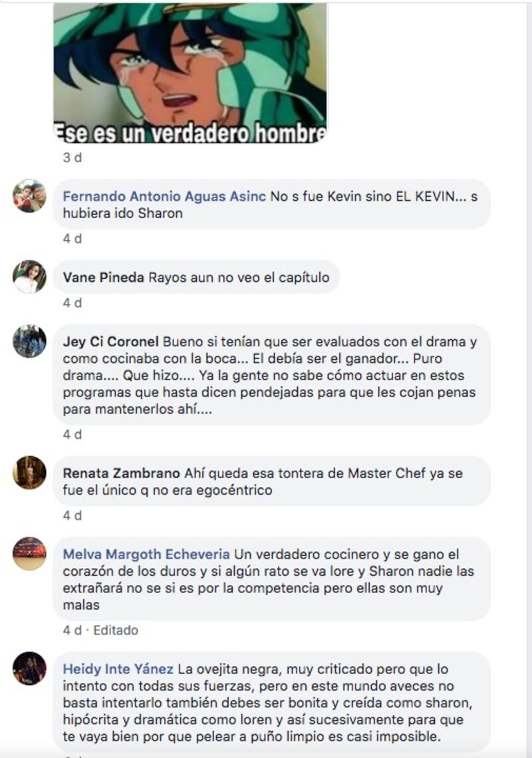Click the '4 d' timestamp under Renata's comment
This screenshot has width=532, height=758.
coord(72,516)
